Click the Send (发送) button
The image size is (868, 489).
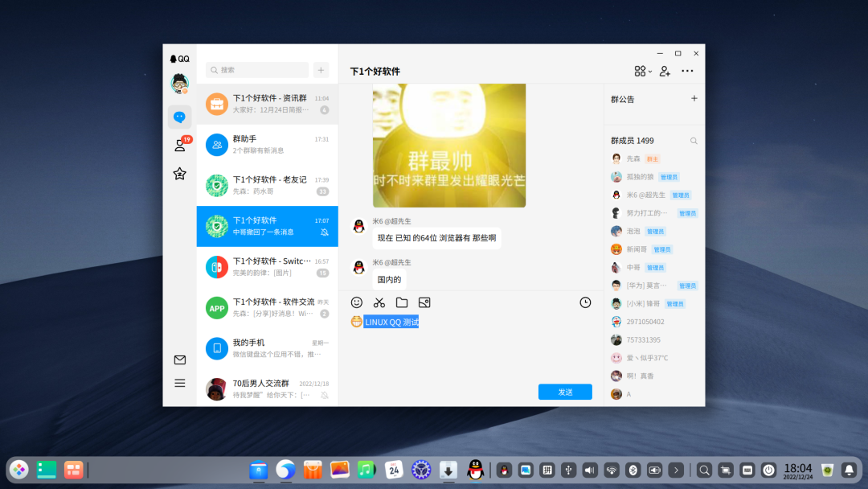(565, 392)
